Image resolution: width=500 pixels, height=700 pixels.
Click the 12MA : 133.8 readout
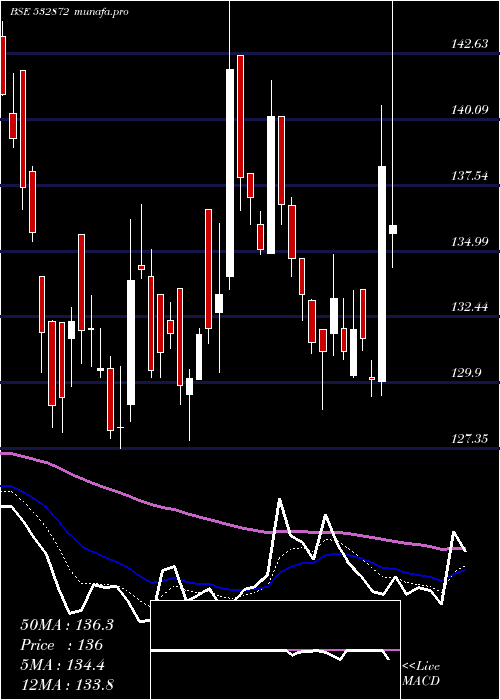click(x=67, y=684)
